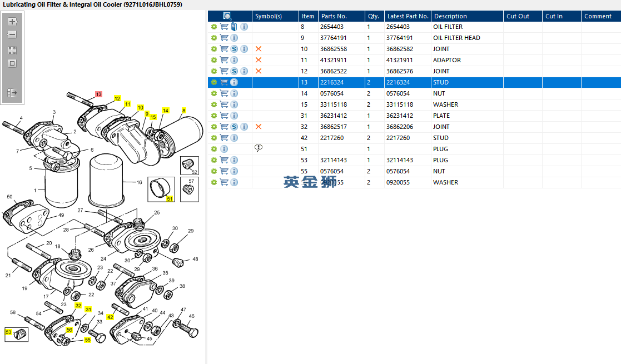
Task: Show info for ADAPTOR row
Action: coord(234,60)
